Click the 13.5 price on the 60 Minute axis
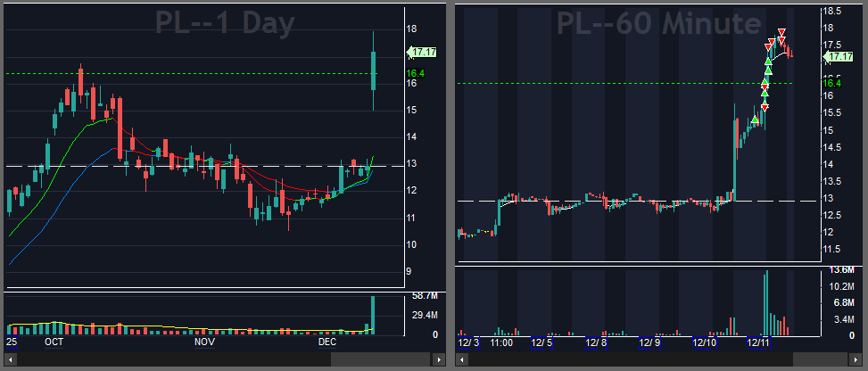The image size is (868, 371). 832,182
